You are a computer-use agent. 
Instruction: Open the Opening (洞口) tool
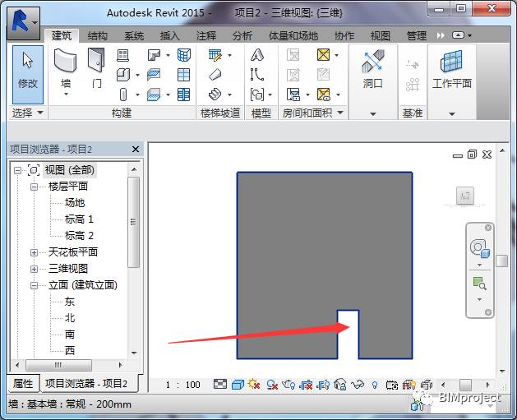(x=372, y=69)
